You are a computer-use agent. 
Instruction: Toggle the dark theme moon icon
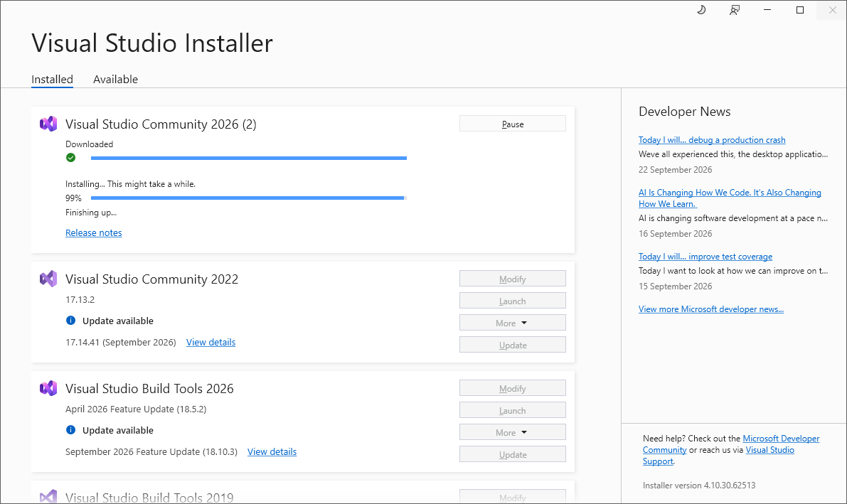[x=701, y=10]
